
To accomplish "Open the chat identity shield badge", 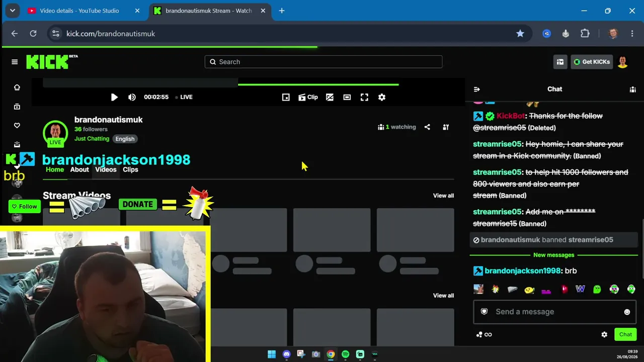I will pyautogui.click(x=484, y=312).
